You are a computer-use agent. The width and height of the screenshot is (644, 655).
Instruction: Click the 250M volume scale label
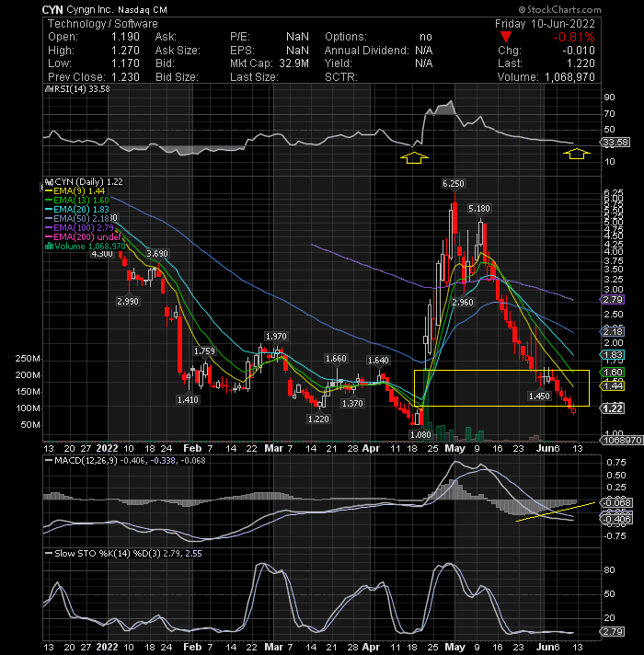(28, 359)
